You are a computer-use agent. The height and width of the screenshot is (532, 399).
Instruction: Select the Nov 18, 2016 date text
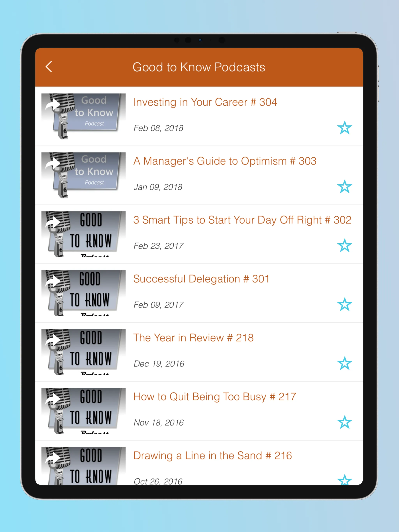tap(159, 423)
